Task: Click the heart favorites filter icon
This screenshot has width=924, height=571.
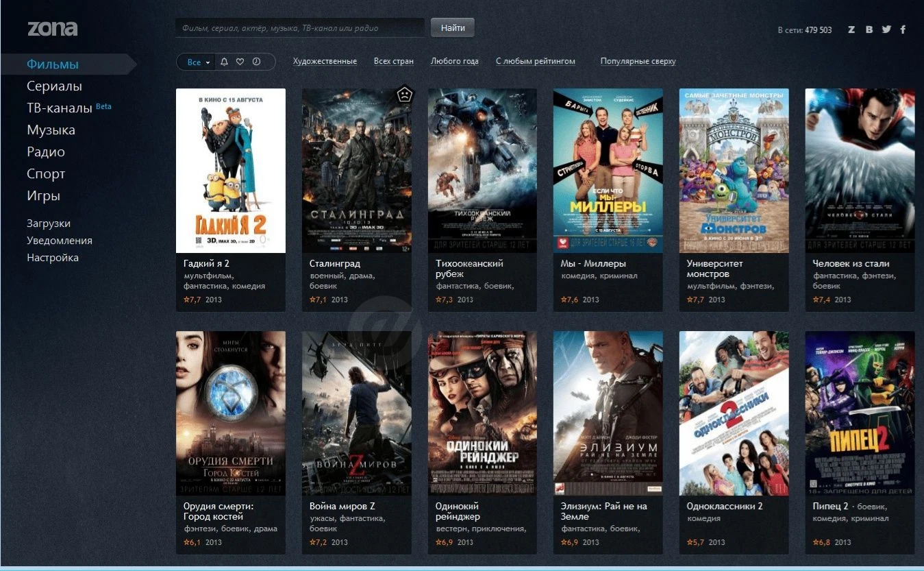Action: point(240,62)
